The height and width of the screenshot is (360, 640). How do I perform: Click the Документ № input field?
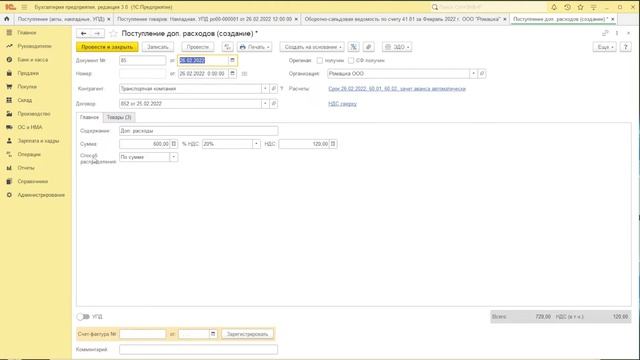[x=142, y=60]
